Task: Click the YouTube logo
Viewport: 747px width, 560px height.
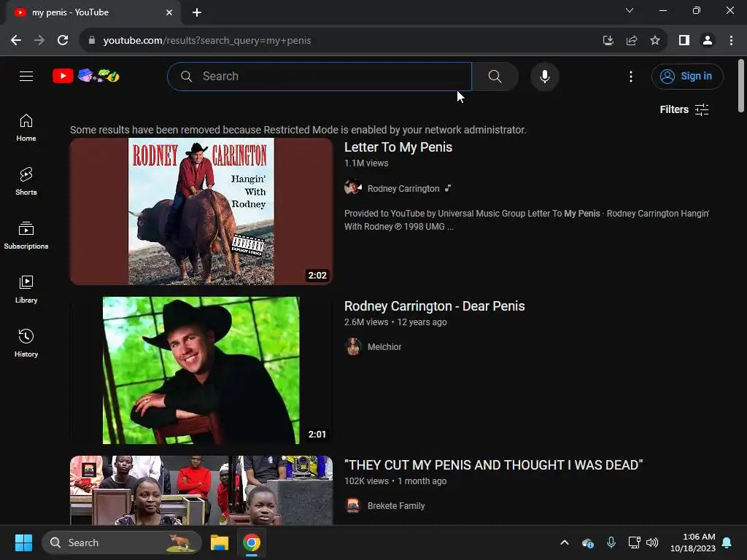Action: point(86,76)
